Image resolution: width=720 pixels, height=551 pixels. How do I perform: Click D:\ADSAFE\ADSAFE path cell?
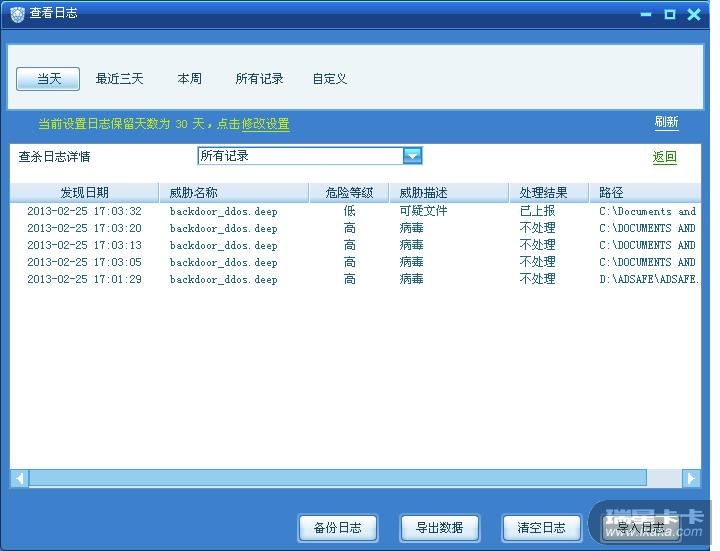click(649, 279)
